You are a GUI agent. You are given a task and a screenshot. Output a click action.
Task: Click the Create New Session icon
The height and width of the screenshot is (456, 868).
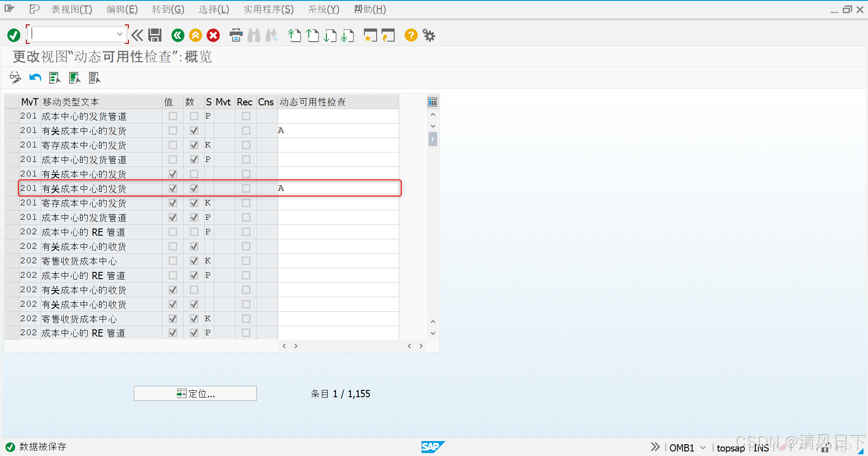(370, 35)
